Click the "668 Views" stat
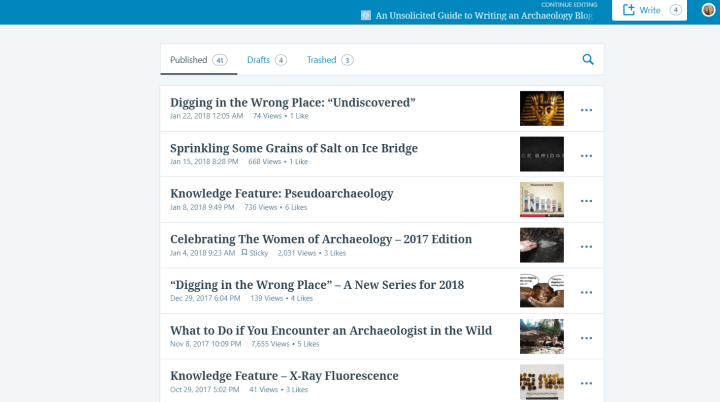 [x=264, y=162]
